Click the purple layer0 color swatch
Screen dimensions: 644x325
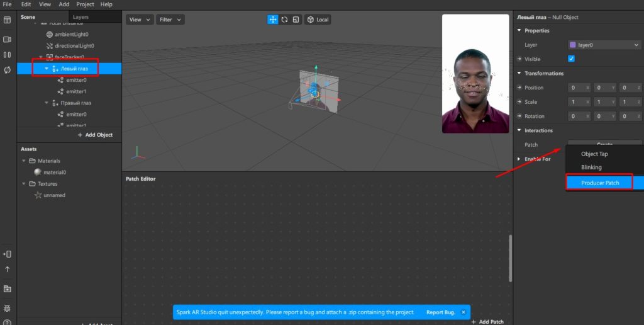(x=572, y=45)
